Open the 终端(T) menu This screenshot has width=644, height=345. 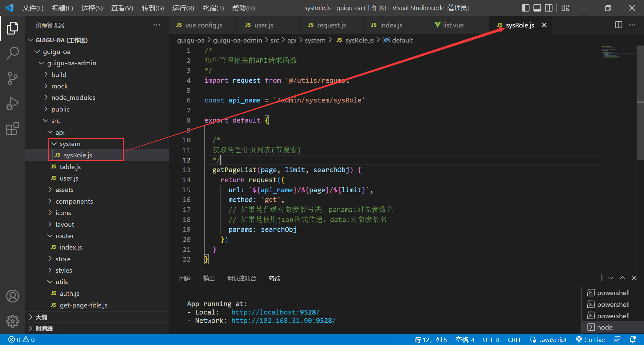tap(213, 8)
